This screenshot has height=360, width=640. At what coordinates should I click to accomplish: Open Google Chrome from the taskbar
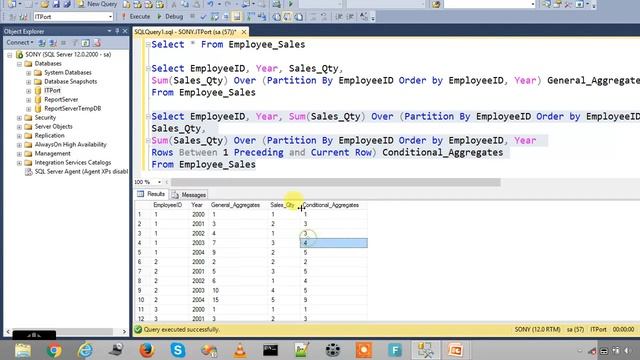[x=54, y=350]
